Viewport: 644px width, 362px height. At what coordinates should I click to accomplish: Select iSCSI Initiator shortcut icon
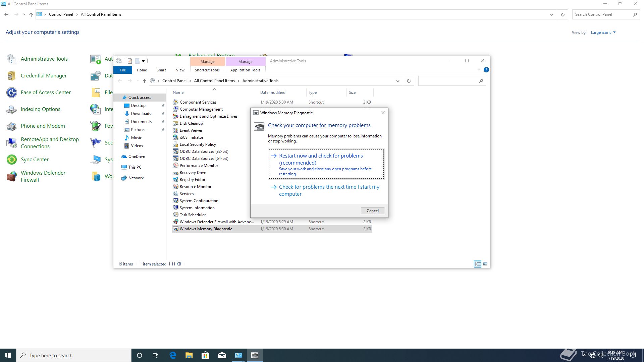click(x=175, y=137)
